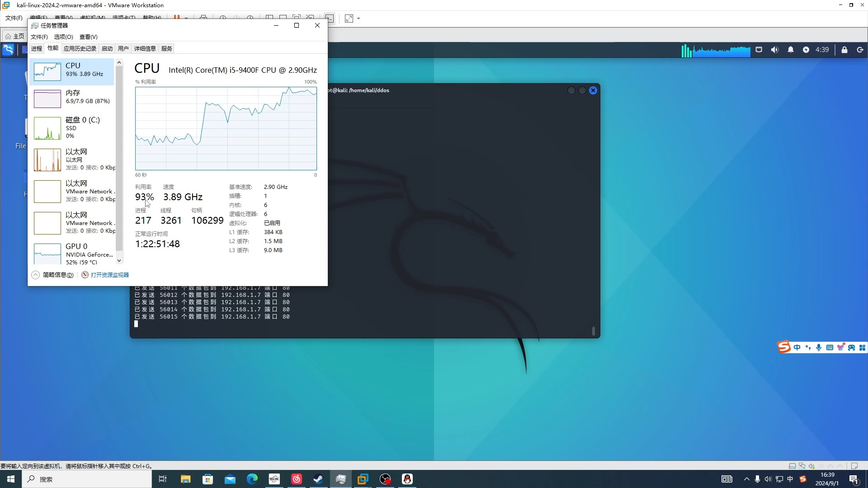Viewport: 868px width, 488px height.
Task: Open the 打开资源监视器 link
Action: (105, 275)
